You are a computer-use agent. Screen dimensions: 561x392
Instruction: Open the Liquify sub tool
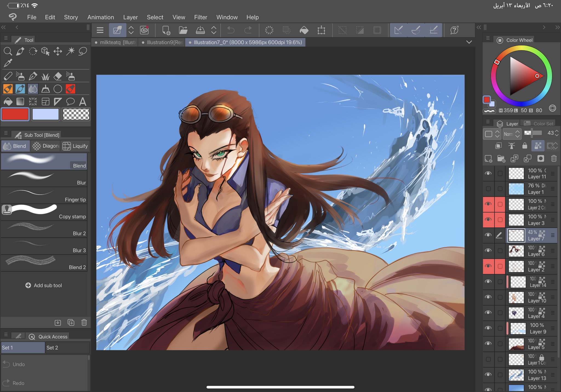tap(75, 146)
